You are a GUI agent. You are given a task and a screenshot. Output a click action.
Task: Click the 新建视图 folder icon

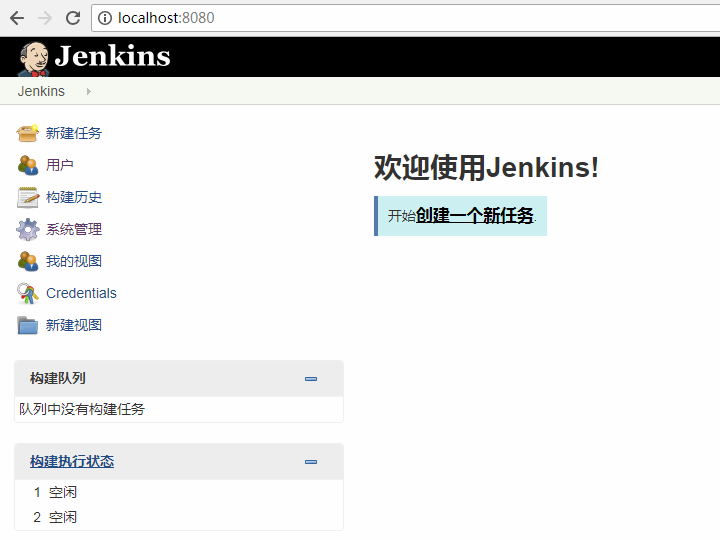(28, 325)
